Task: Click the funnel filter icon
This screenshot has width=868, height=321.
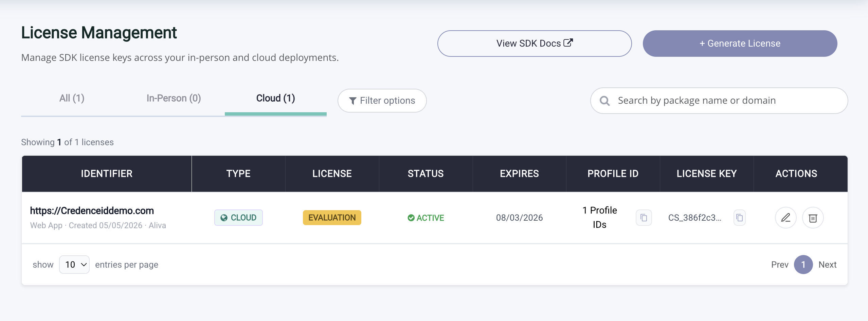Action: (352, 101)
